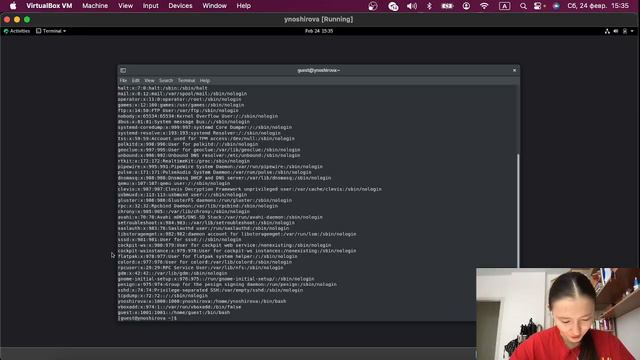Click the ynoshirova /bin/bash passwd line
This screenshot has height=360, width=640.
click(202, 301)
